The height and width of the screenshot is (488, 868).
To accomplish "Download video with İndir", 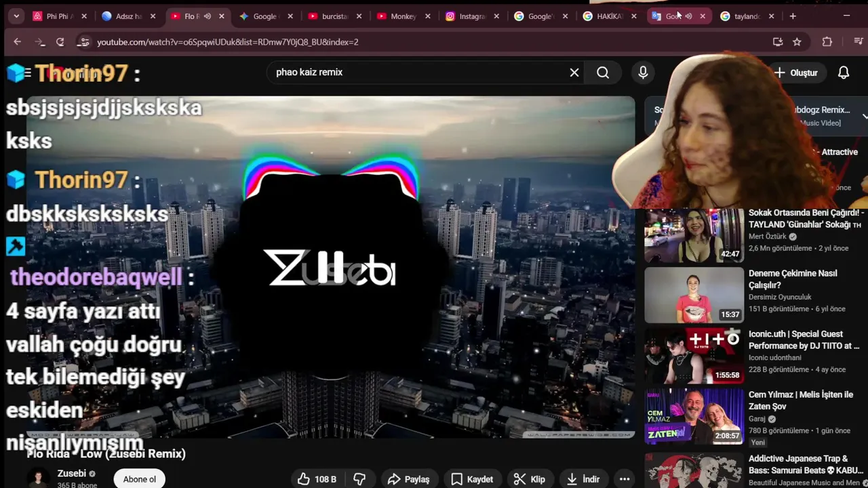I will pos(584,479).
